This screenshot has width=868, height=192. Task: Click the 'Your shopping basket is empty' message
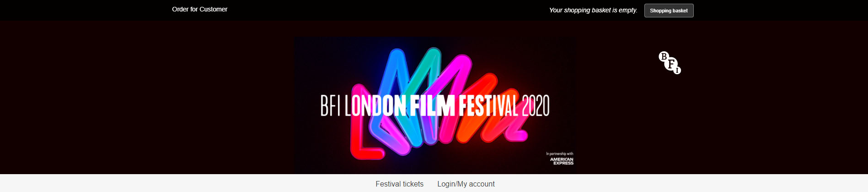593,10
